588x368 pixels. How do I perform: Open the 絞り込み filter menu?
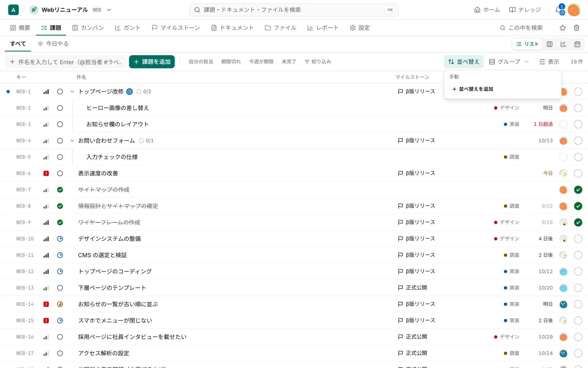click(318, 62)
